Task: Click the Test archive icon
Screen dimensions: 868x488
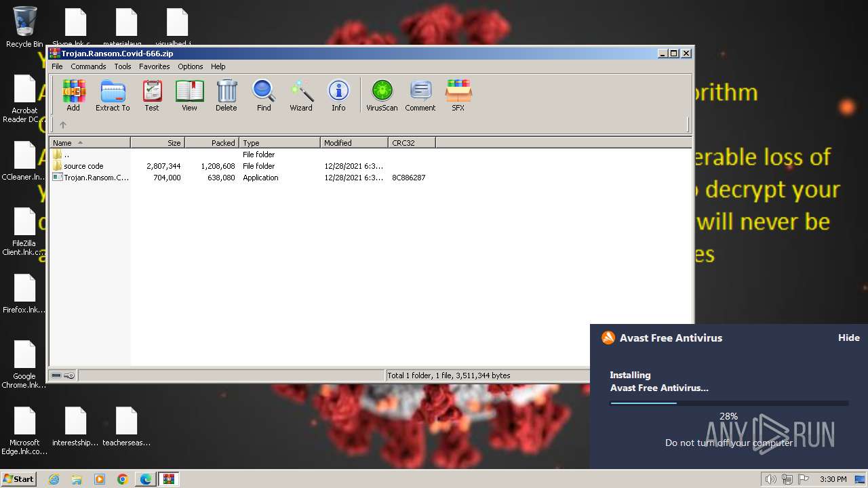Action: click(x=152, y=96)
